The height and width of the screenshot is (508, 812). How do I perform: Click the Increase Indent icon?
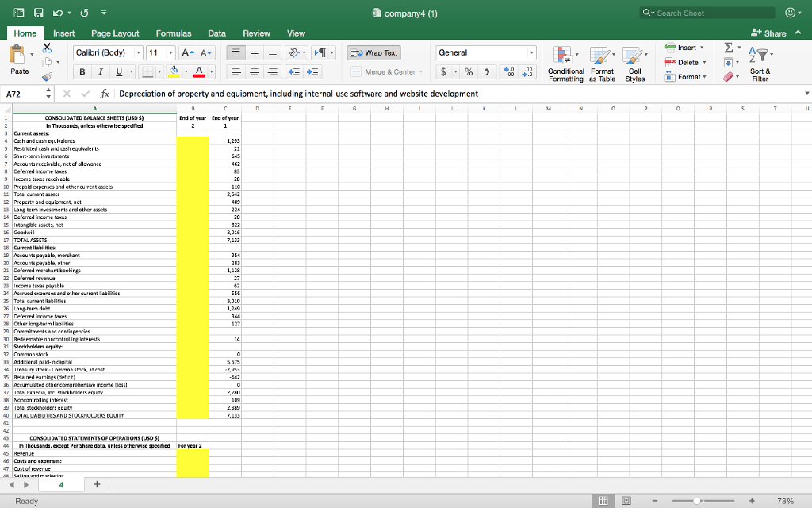coord(312,71)
